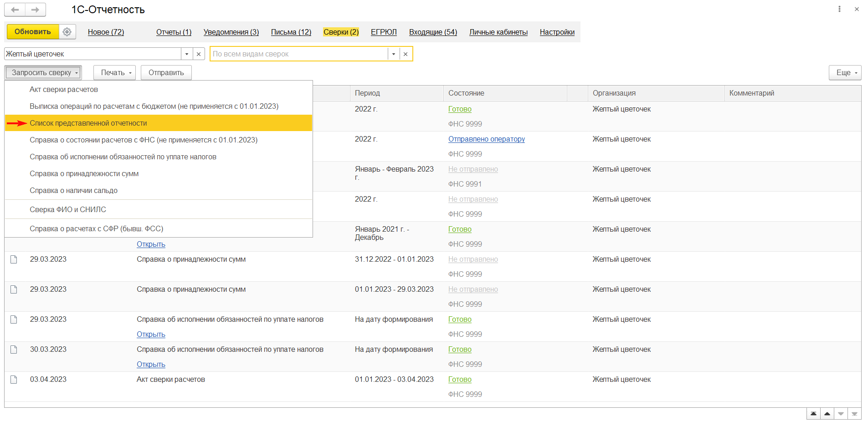The width and height of the screenshot is (868, 426).
Task: Expand the organization dropdown list
Action: (x=187, y=54)
